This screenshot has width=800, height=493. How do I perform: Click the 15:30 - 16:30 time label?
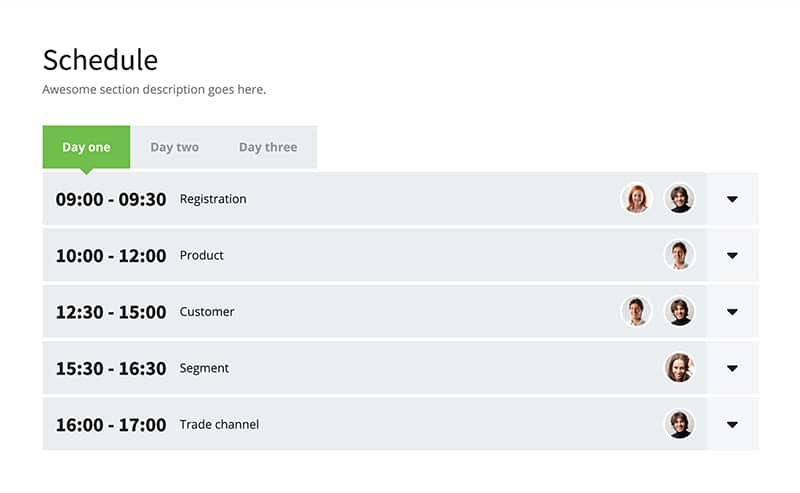click(111, 368)
